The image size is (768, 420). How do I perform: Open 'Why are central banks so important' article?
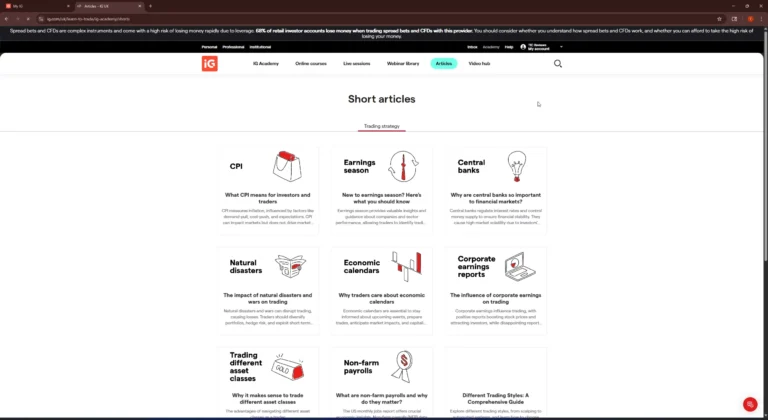(x=496, y=198)
